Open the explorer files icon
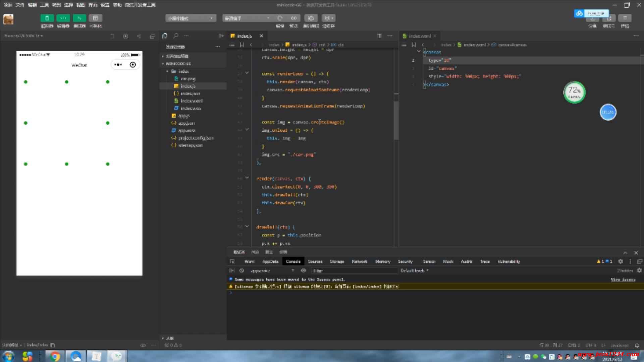 pyautogui.click(x=165, y=36)
